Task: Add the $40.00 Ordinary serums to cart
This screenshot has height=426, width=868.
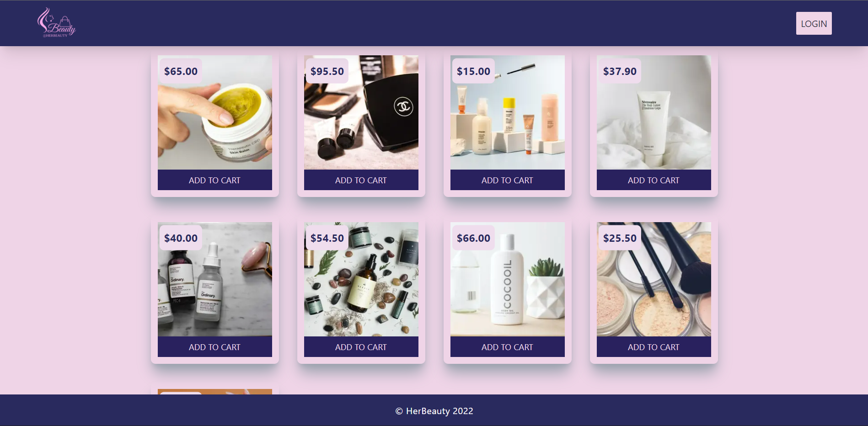Action: [215, 347]
